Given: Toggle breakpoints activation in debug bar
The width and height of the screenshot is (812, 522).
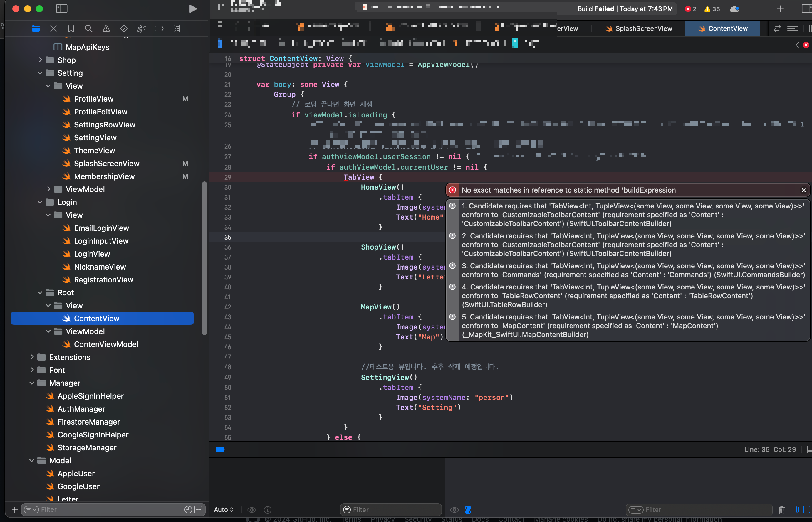Looking at the screenshot, I should (x=220, y=449).
